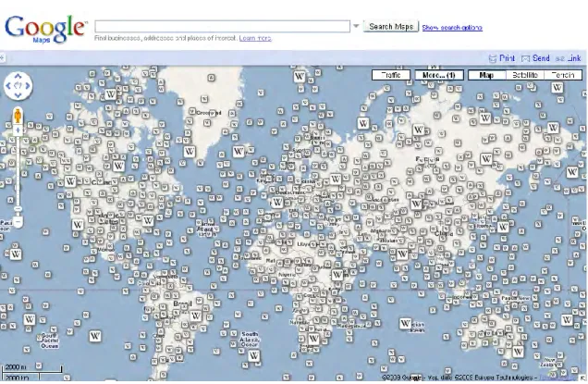Open the large Wikipedia marker in southeast Australia

coord(518,352)
